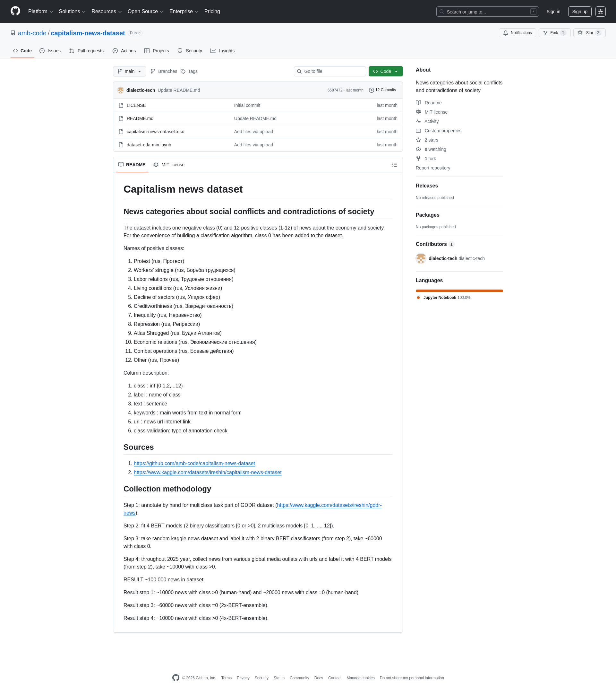Select the README tab in file viewer

132,165
